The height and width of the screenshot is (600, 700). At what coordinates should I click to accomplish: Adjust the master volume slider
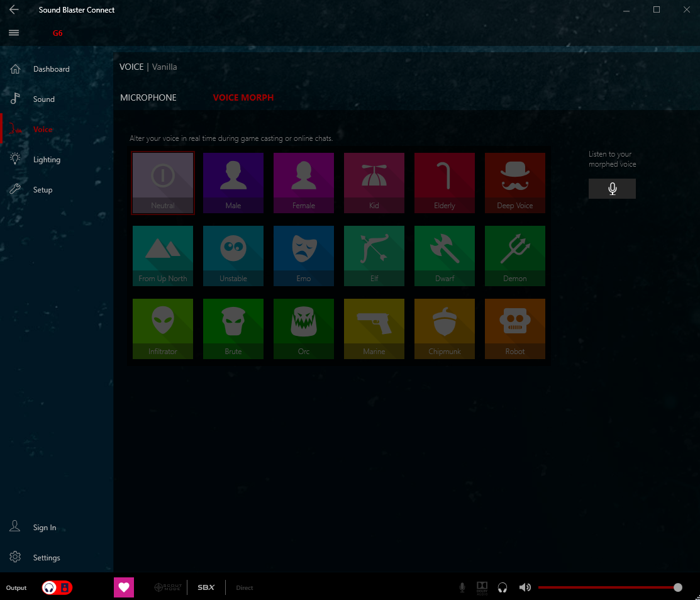(x=610, y=587)
